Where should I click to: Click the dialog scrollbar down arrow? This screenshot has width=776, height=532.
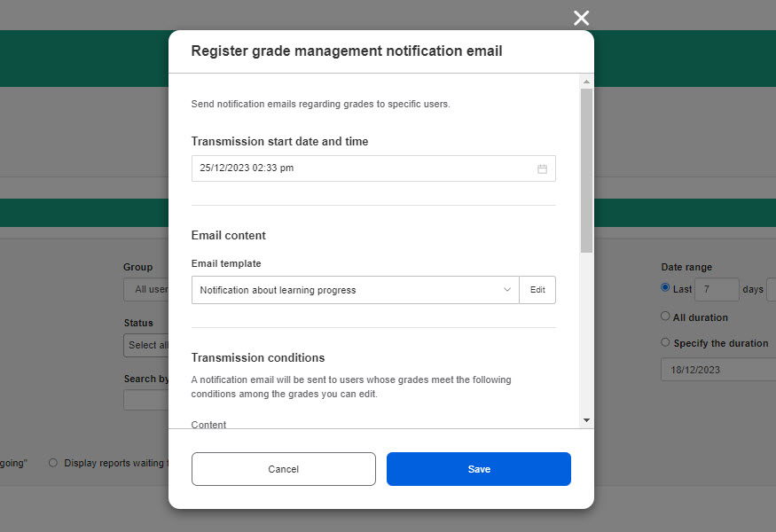[586, 419]
